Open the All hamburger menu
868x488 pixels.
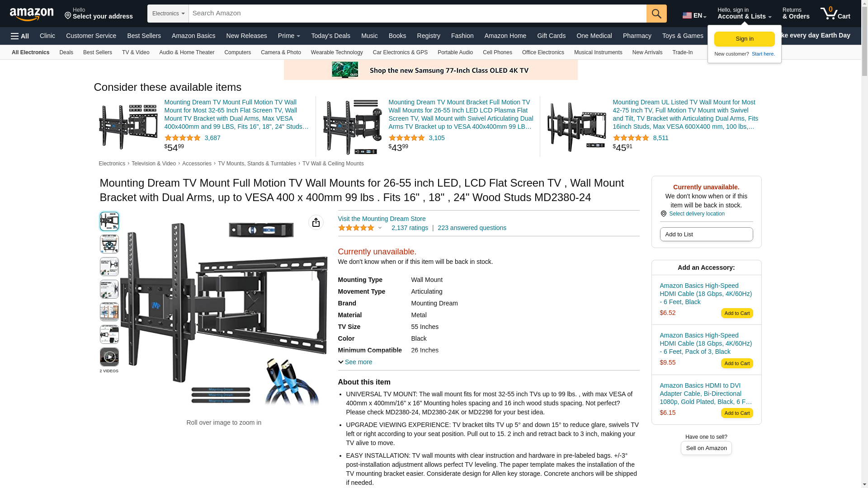coord(20,36)
